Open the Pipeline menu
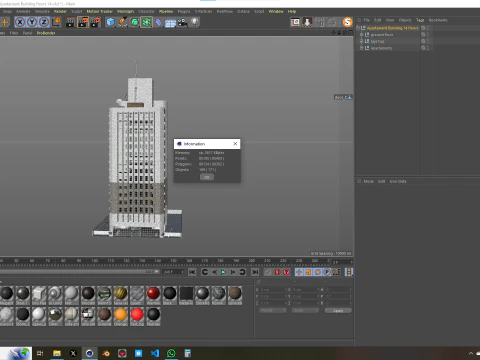 coord(166,11)
